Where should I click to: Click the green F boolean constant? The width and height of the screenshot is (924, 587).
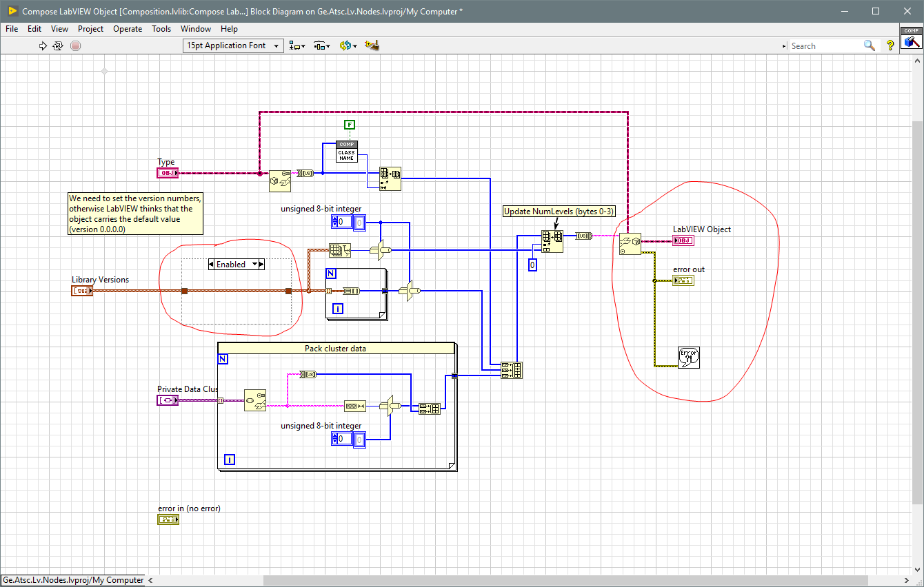[x=350, y=125]
